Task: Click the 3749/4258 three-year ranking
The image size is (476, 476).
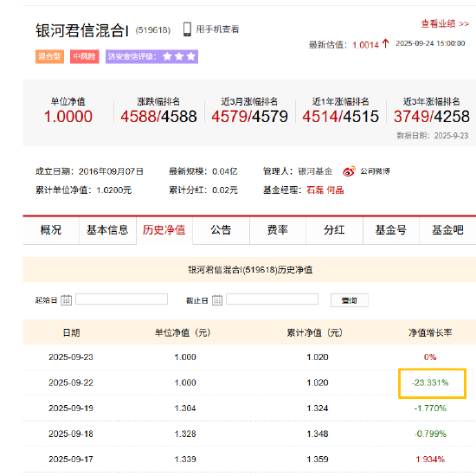Action: (432, 117)
